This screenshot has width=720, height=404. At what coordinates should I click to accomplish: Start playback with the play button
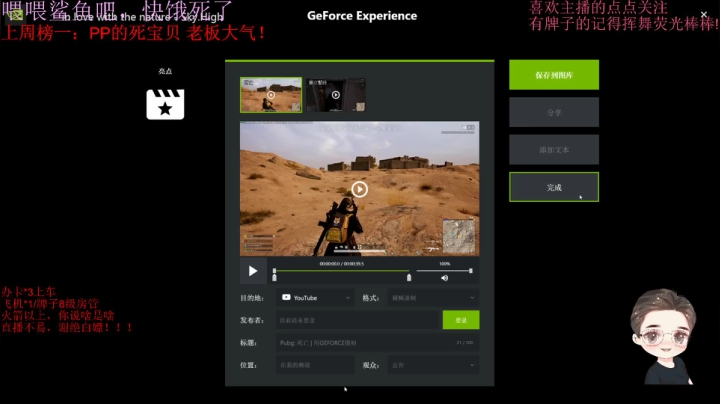click(253, 271)
